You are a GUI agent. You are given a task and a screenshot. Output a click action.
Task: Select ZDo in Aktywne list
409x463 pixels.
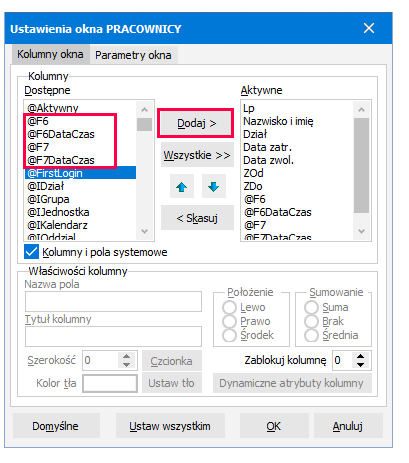297,186
